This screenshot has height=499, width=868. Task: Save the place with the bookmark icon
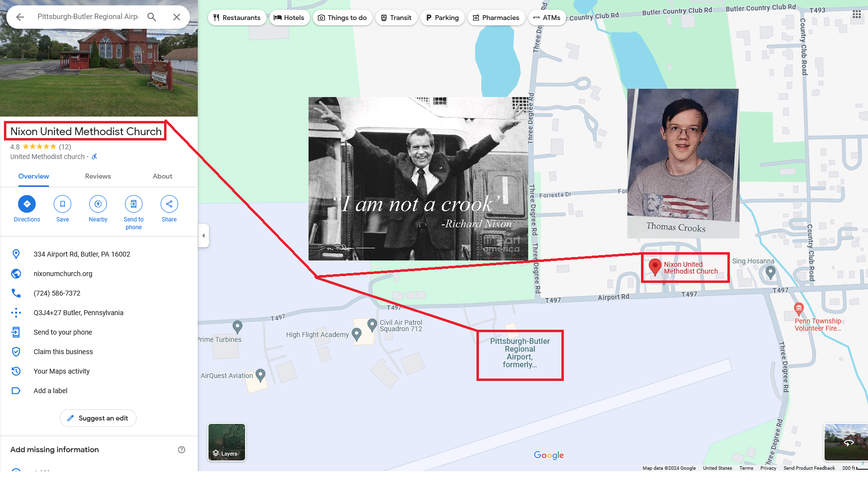click(62, 204)
